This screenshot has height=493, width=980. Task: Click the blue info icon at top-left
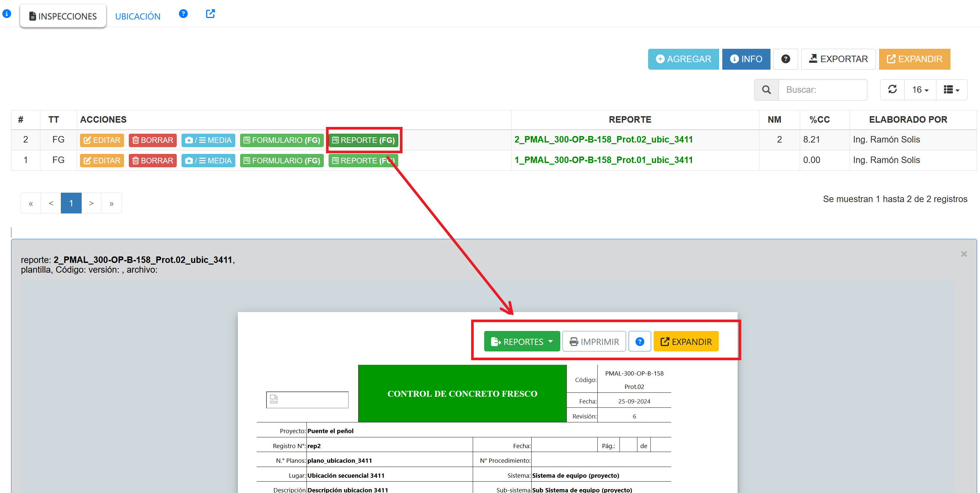[x=7, y=14]
